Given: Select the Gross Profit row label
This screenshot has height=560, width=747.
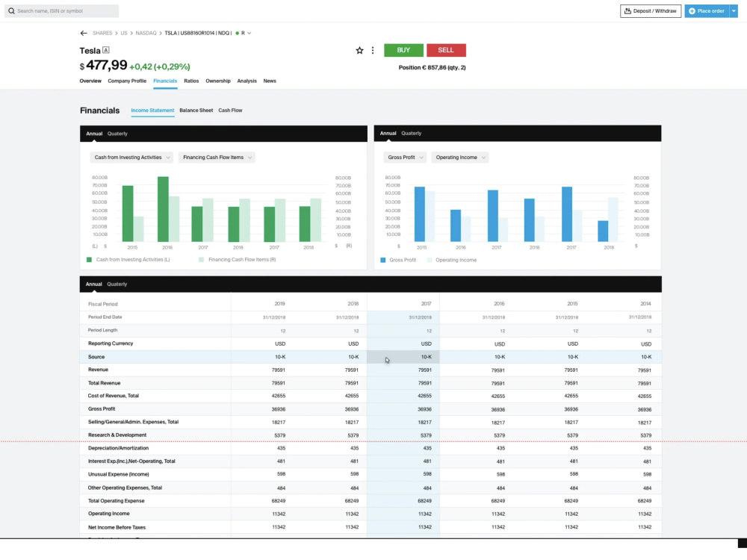Looking at the screenshot, I should pyautogui.click(x=102, y=409).
